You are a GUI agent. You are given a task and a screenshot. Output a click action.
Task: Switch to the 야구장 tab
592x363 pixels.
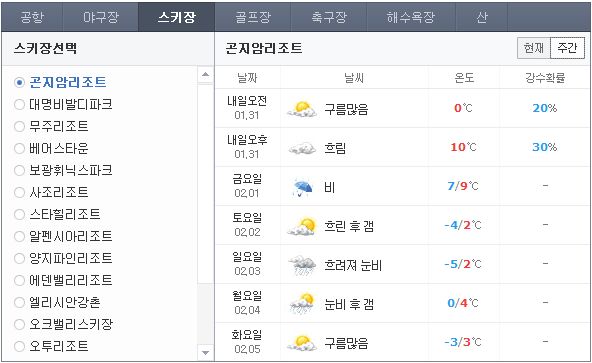(x=100, y=17)
